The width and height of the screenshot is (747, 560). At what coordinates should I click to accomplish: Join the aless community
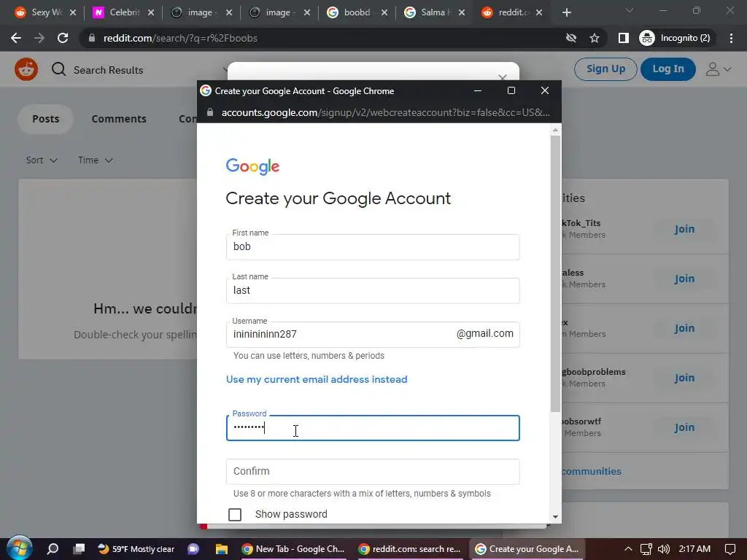tap(684, 279)
